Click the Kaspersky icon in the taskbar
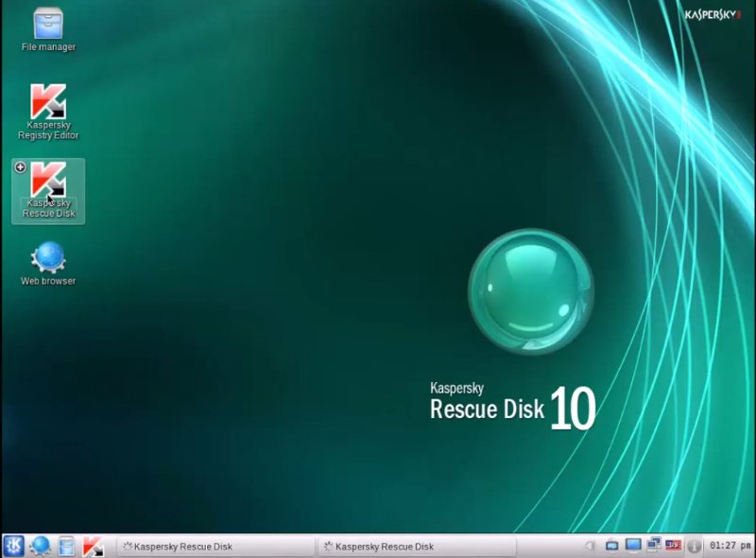The image size is (756, 558). [93, 546]
